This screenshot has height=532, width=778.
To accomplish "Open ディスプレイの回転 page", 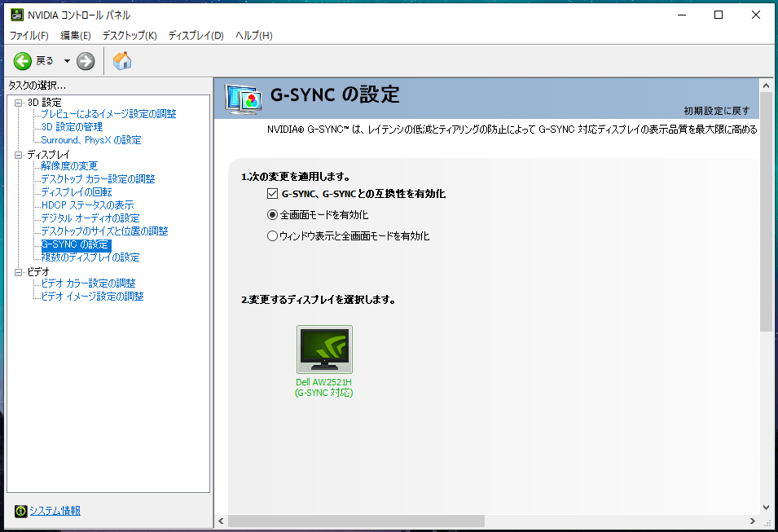I will pos(77,191).
